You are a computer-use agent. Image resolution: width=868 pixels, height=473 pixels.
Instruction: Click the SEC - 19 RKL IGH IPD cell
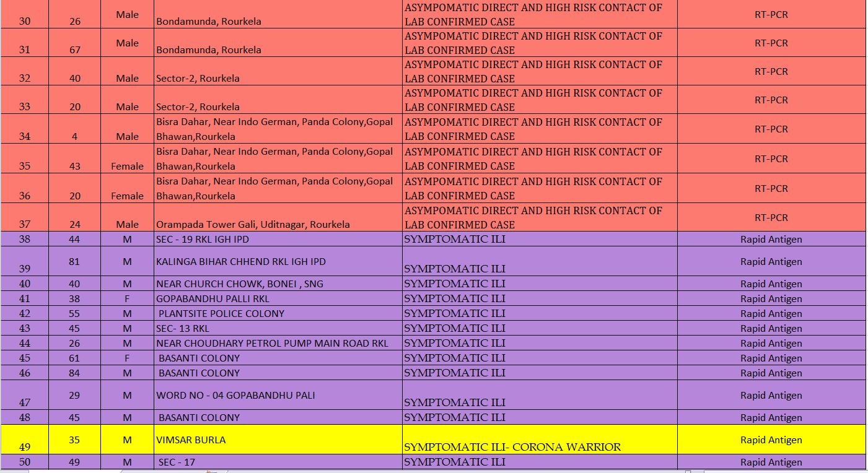click(278, 239)
